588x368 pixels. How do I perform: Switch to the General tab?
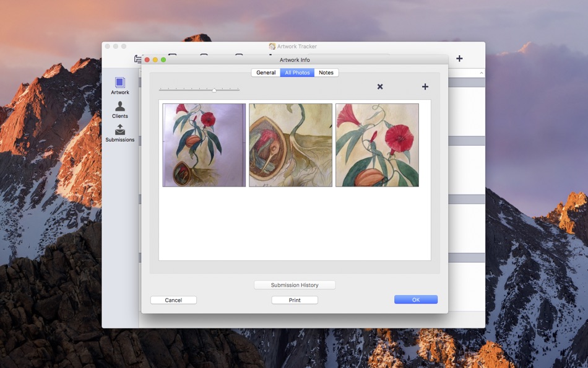pos(266,72)
